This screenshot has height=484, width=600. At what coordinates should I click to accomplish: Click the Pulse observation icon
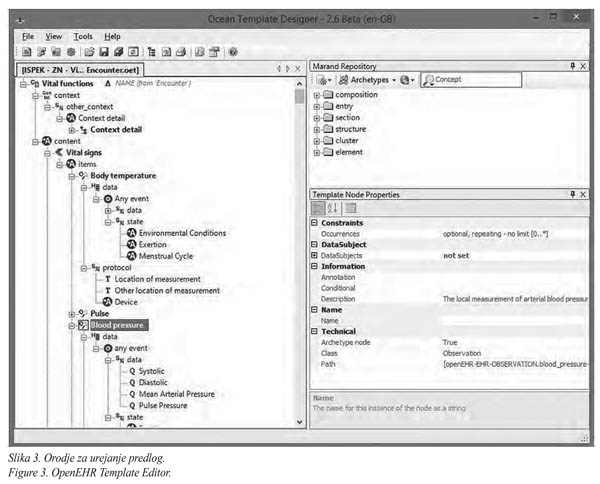point(83,313)
